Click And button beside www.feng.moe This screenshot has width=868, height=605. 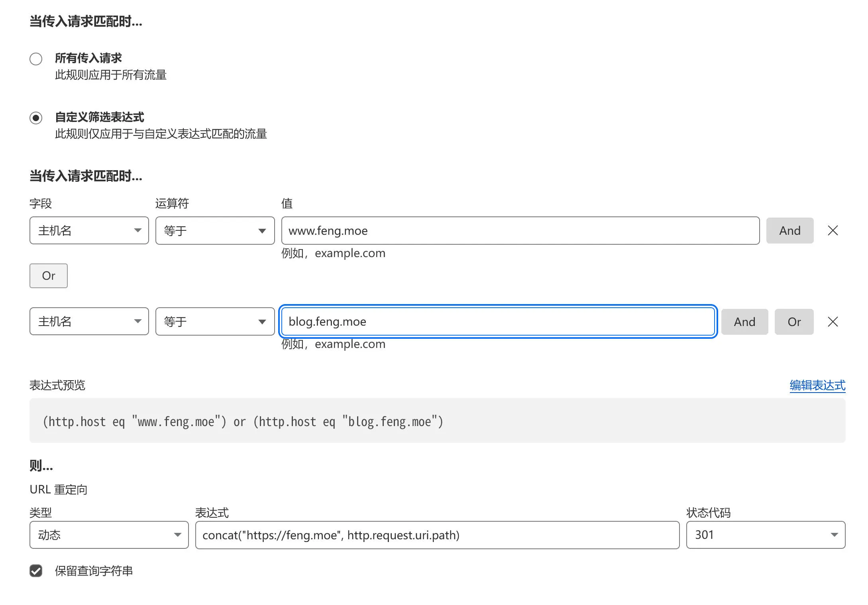point(790,230)
